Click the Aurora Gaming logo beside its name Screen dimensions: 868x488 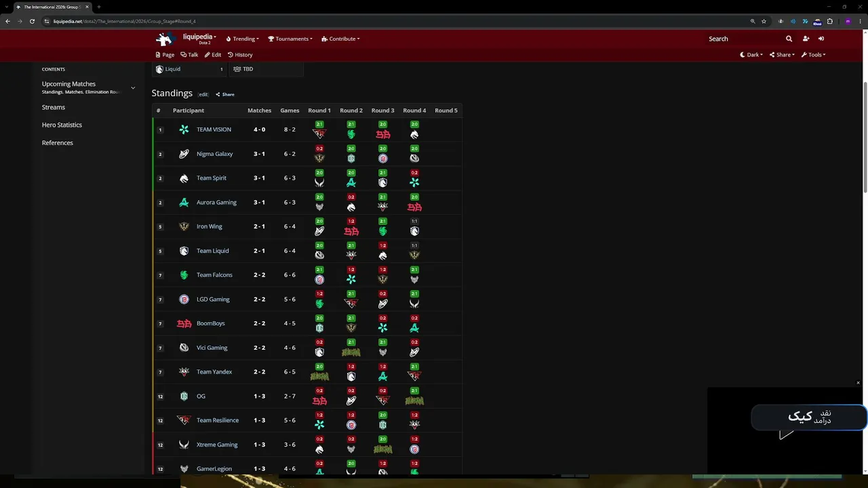point(184,203)
